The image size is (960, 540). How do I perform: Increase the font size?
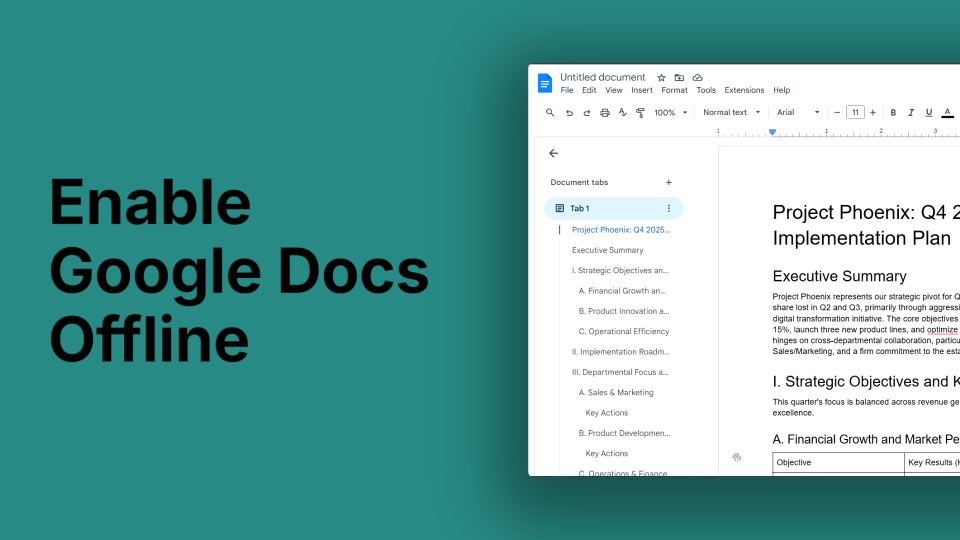(x=872, y=113)
